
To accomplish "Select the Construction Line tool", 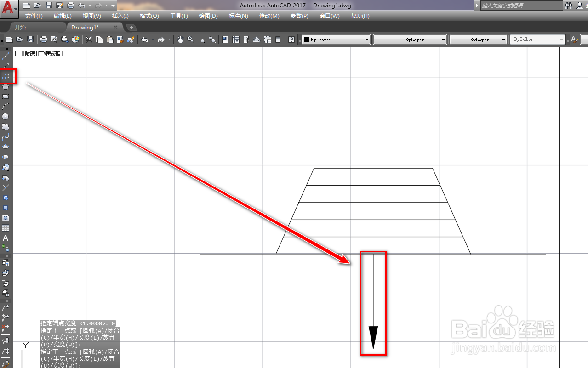I will point(6,66).
